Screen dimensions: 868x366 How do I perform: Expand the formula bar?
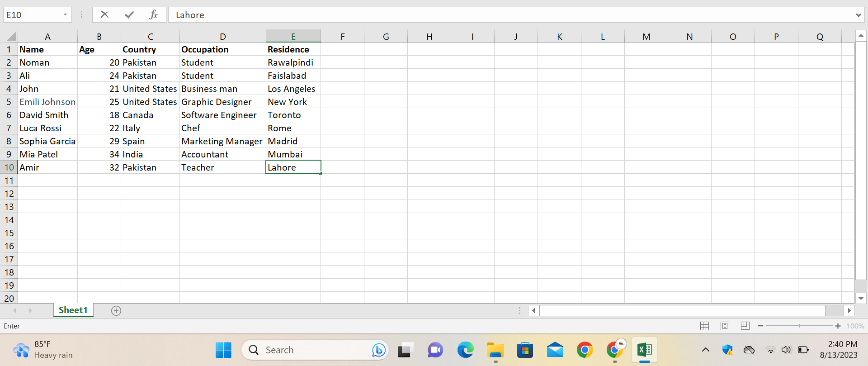coord(858,15)
